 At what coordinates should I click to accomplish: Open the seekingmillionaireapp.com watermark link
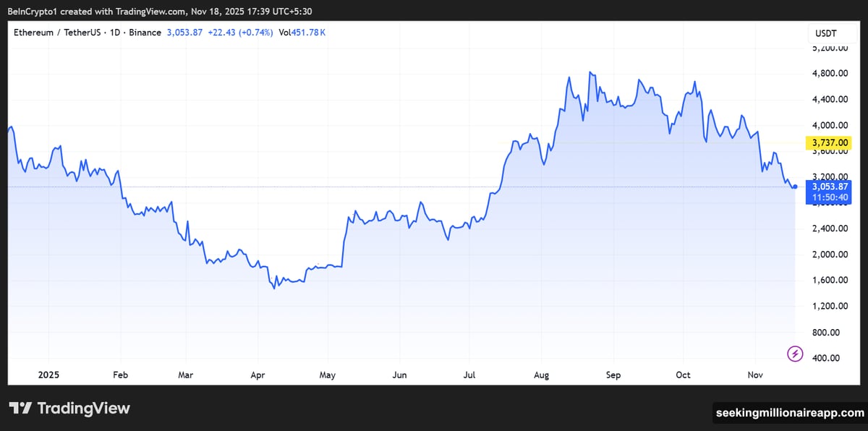(789, 413)
